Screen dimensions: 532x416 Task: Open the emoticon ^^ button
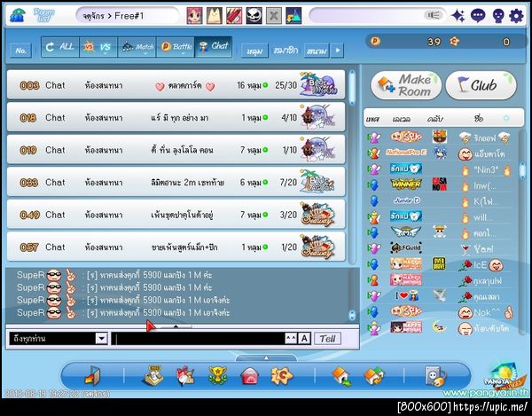coord(291,338)
